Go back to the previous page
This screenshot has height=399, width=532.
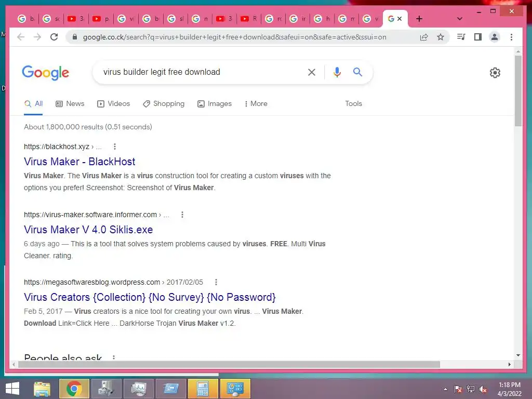(x=21, y=37)
